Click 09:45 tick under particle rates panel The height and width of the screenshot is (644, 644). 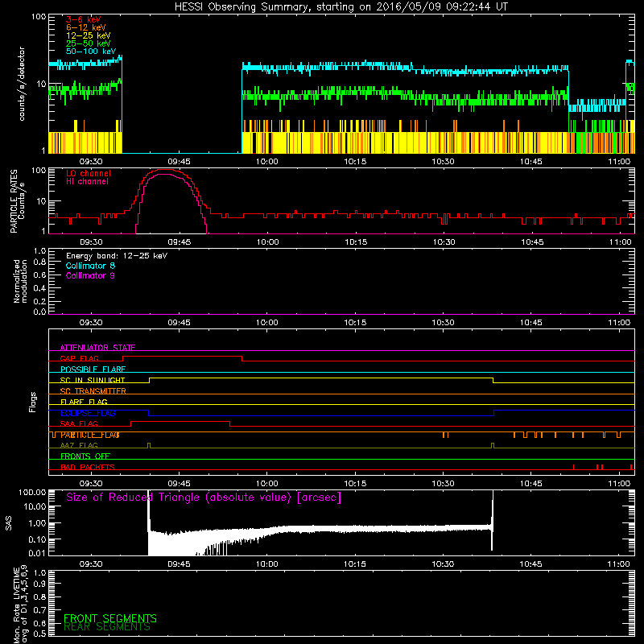pos(180,242)
